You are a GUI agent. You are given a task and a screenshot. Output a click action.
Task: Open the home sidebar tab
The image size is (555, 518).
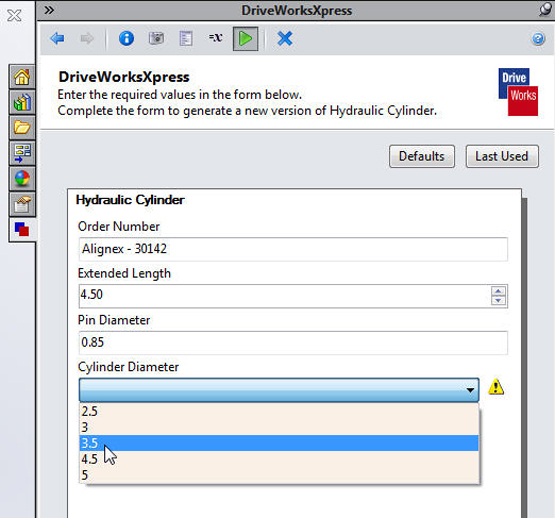pyautogui.click(x=22, y=76)
